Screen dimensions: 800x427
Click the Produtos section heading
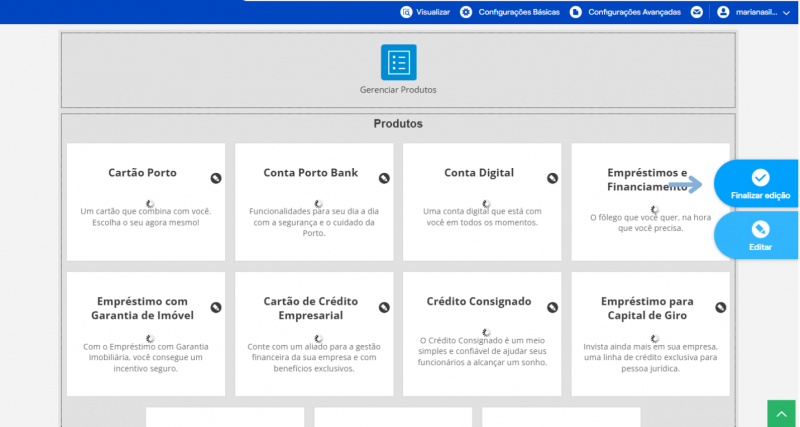[x=398, y=123]
